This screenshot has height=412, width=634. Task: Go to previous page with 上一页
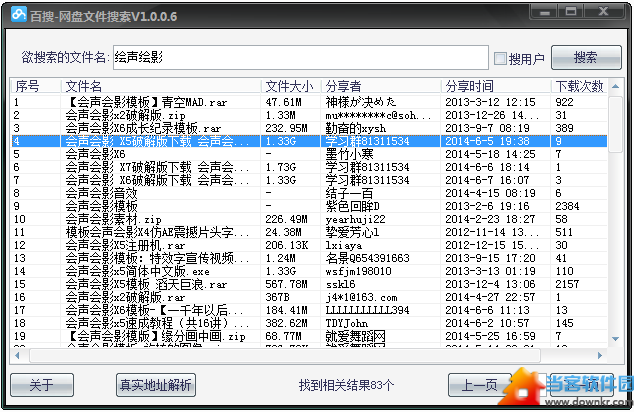pyautogui.click(x=480, y=385)
